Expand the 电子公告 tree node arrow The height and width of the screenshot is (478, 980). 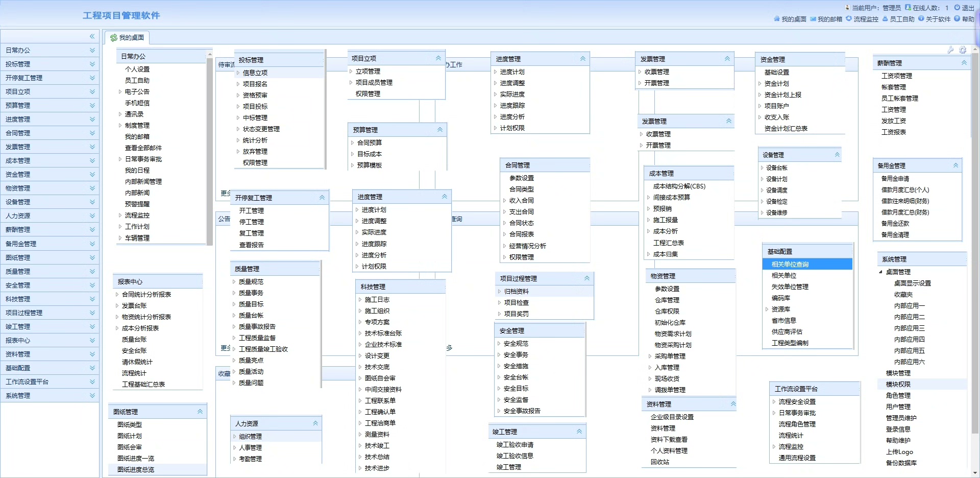pyautogui.click(x=120, y=92)
